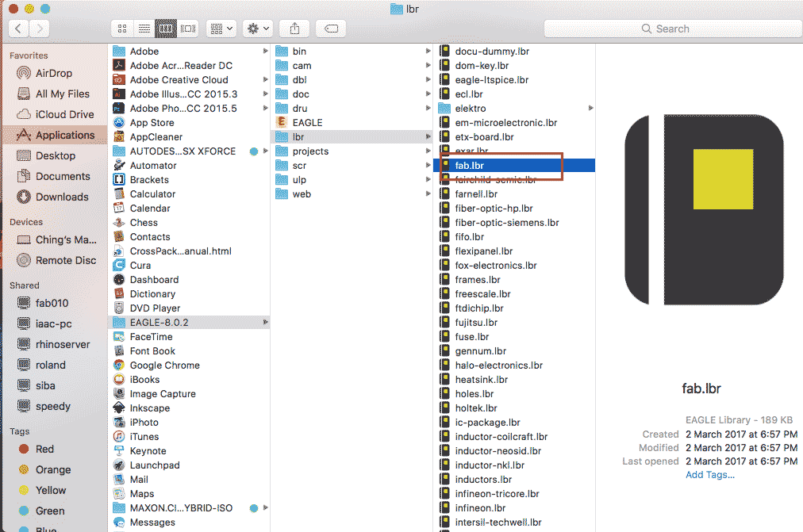Click the Add Tags... link

point(710,475)
